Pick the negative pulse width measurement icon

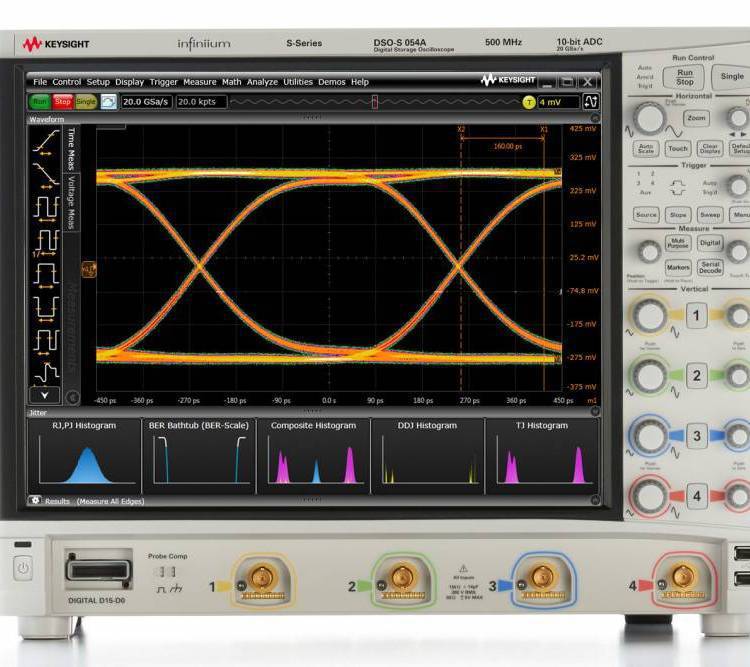(46, 309)
